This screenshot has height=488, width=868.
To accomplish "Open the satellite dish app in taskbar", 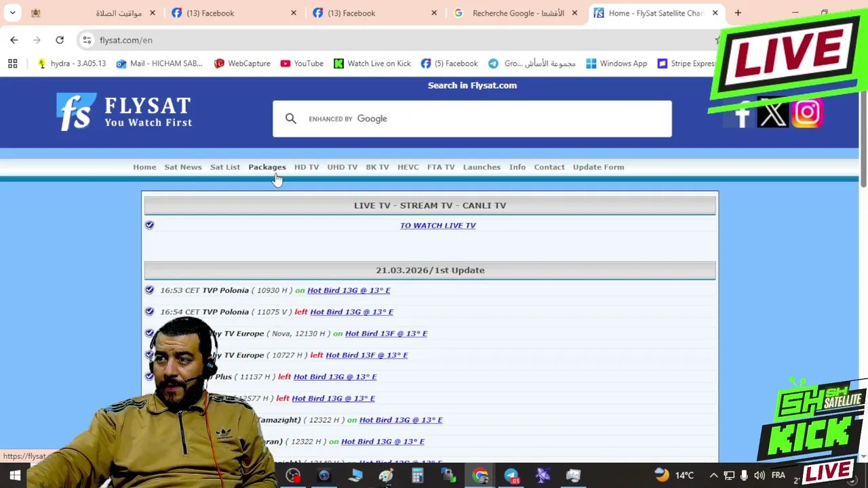I will tap(542, 476).
